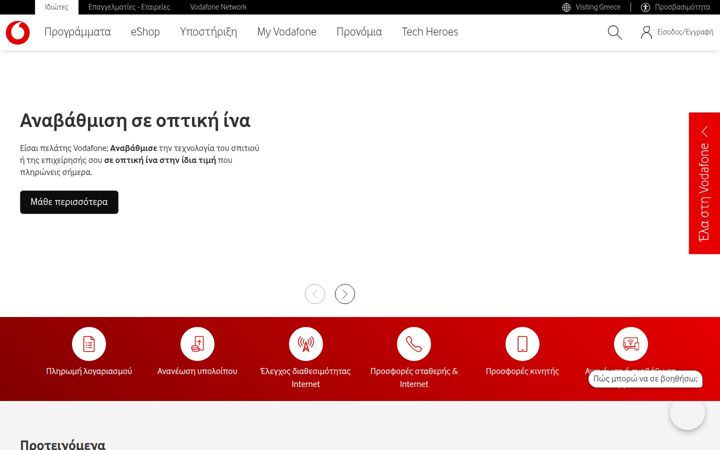Click the user profile icon

[x=646, y=32]
